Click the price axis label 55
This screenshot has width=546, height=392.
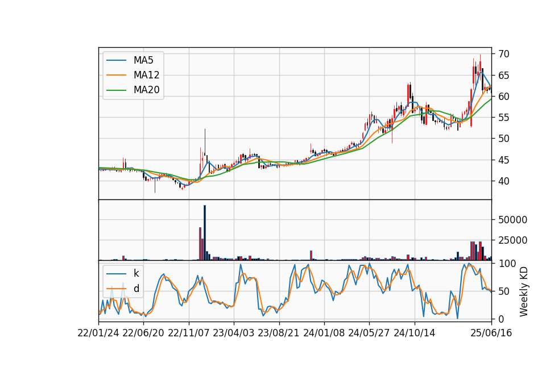(503, 118)
